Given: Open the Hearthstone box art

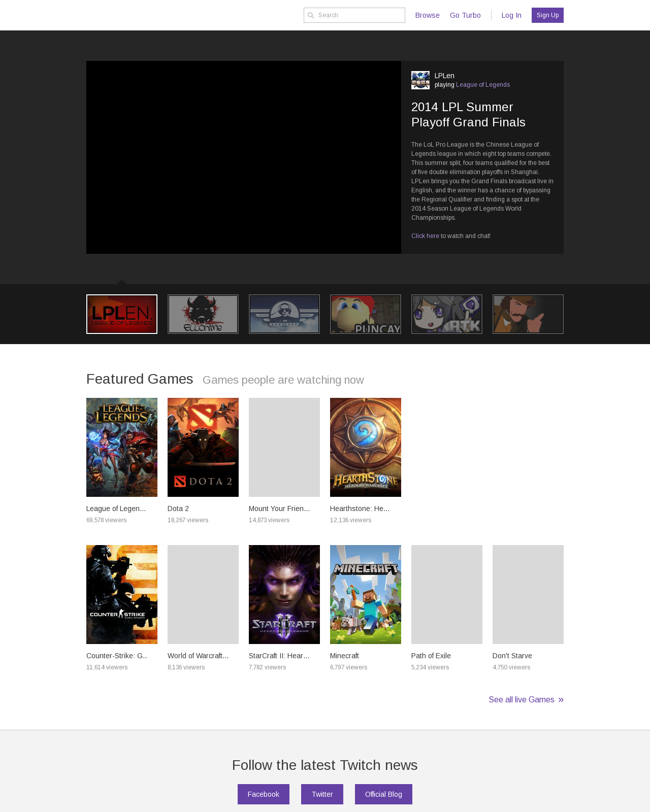Looking at the screenshot, I should [x=366, y=447].
